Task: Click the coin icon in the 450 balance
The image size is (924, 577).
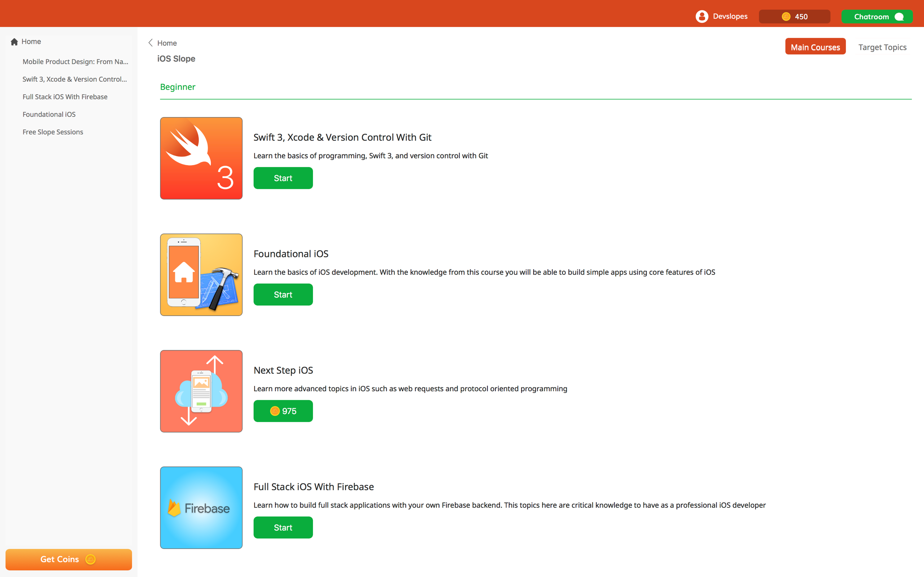Action: tap(786, 17)
